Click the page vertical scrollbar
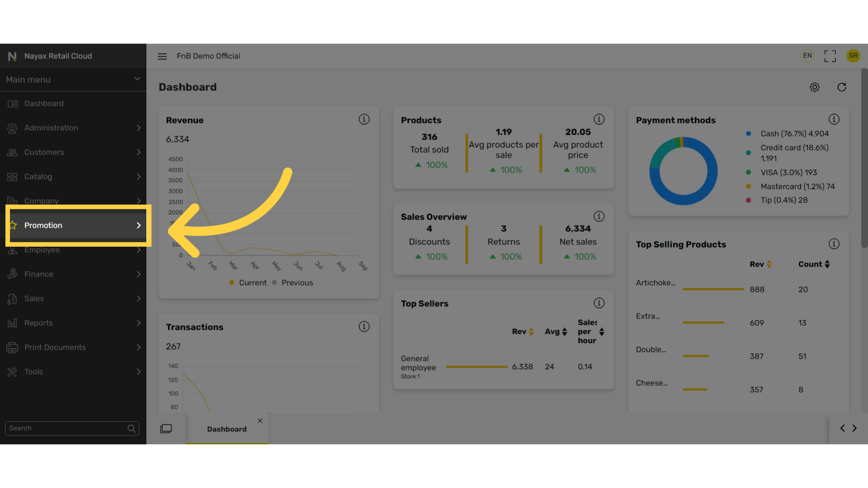This screenshot has width=868, height=488. [x=864, y=158]
